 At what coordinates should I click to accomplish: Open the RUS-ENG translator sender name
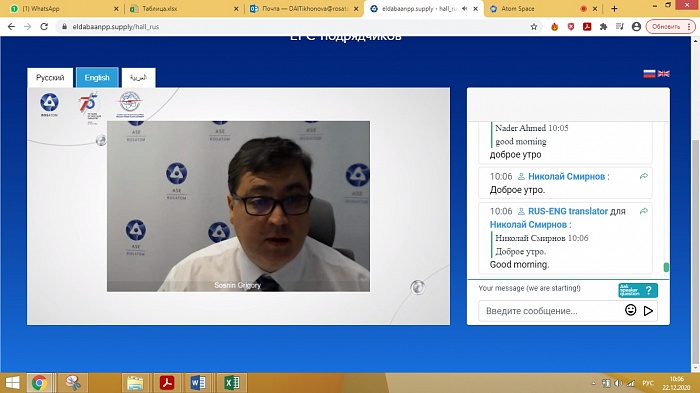(568, 211)
